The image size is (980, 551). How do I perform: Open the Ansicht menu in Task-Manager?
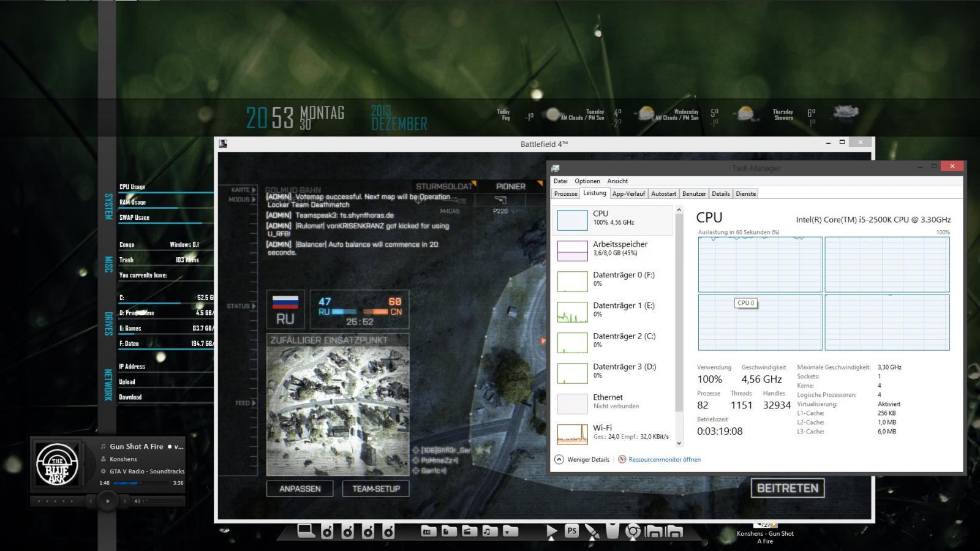[617, 181]
